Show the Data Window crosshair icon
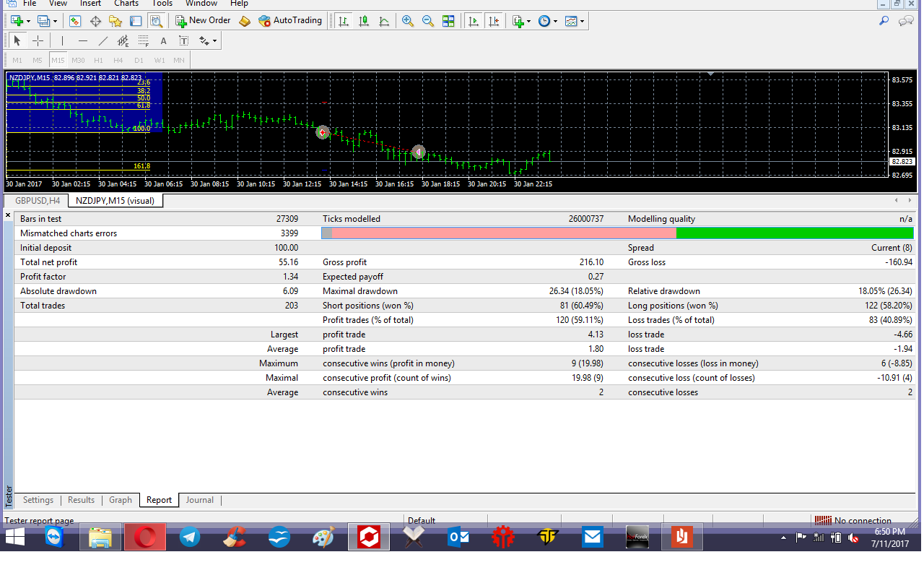Viewport: 924px width, 578px height. click(95, 21)
